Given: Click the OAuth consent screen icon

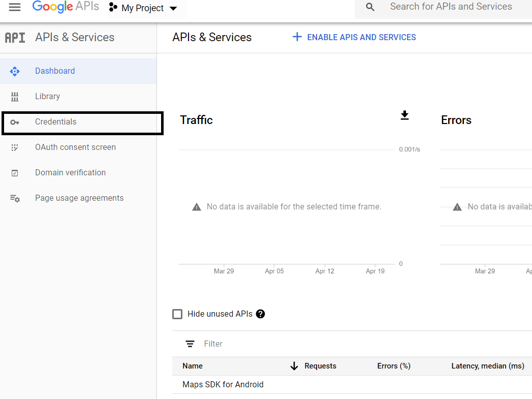Looking at the screenshot, I should coord(15,147).
